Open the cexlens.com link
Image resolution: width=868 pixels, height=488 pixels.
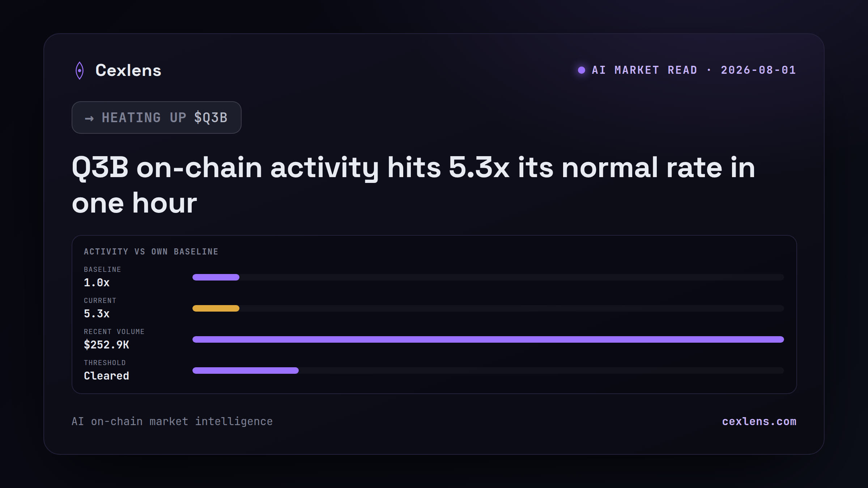click(759, 421)
